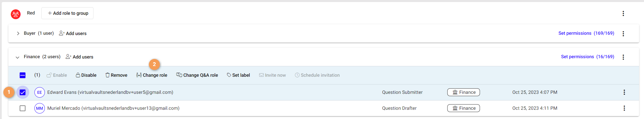
Task: Click Set label in the action bar
Action: pos(238,75)
